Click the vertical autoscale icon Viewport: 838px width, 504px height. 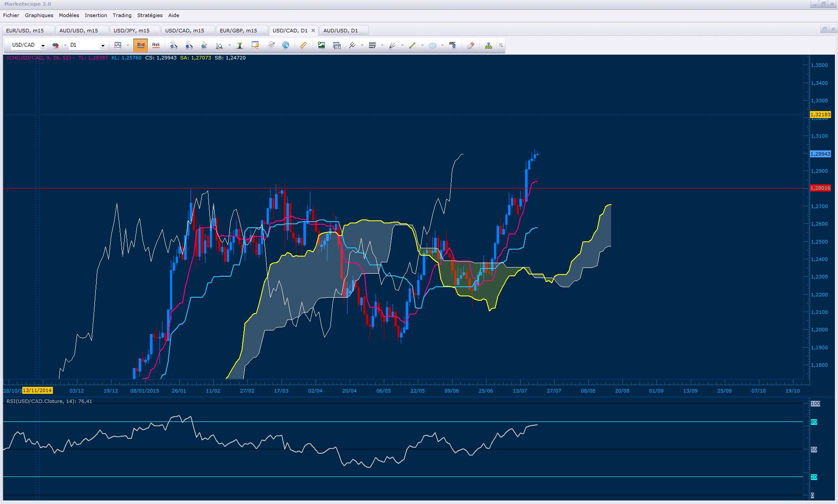240,45
